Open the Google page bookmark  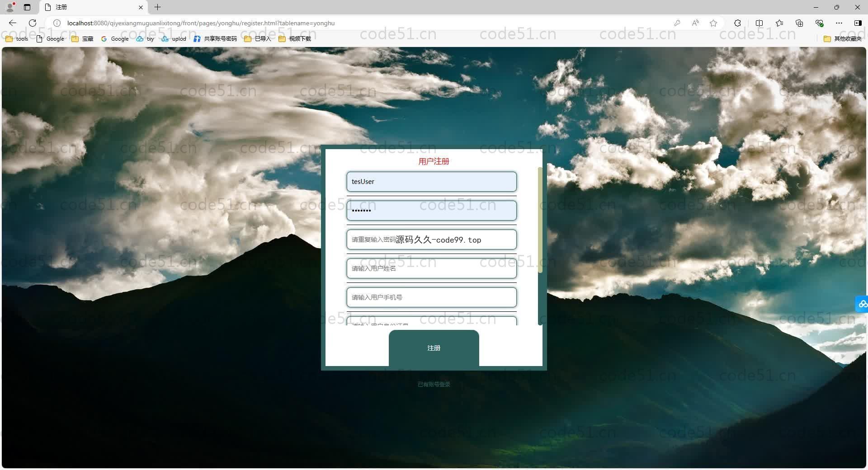(50, 39)
